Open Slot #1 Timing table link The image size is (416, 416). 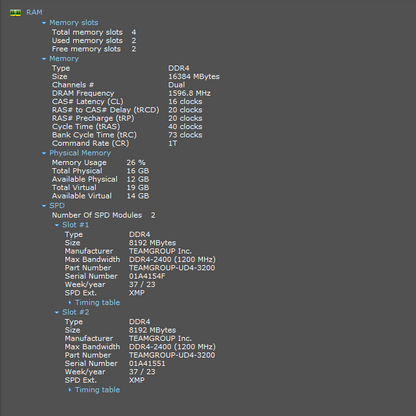(97, 303)
